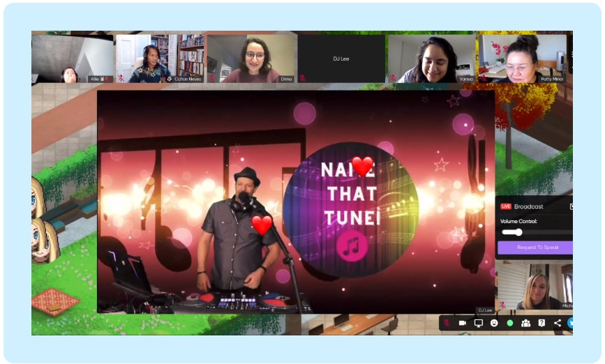
Task: Open the help question mark icon
Action: (541, 323)
